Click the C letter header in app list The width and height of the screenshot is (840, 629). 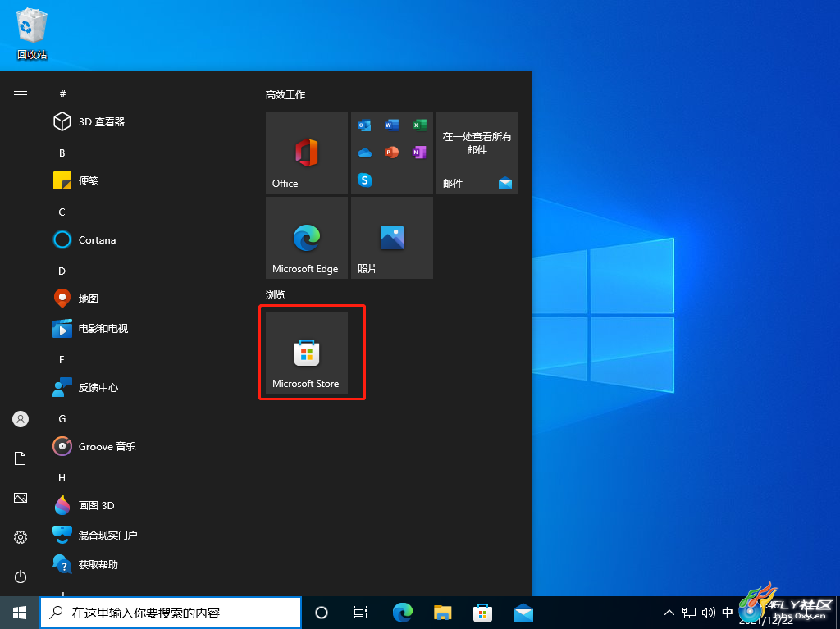[x=62, y=212]
